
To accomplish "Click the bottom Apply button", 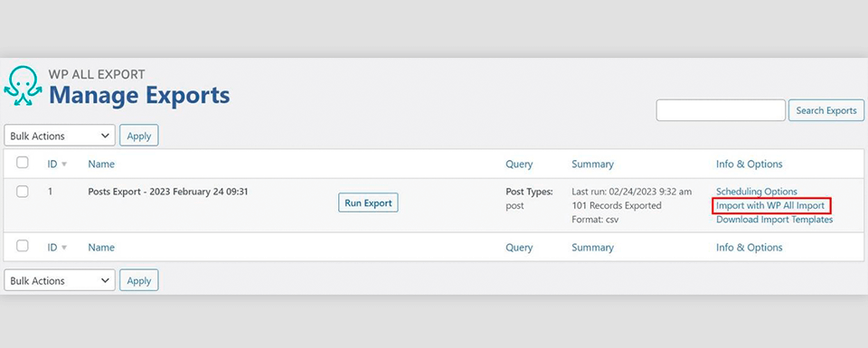I will click(x=139, y=280).
